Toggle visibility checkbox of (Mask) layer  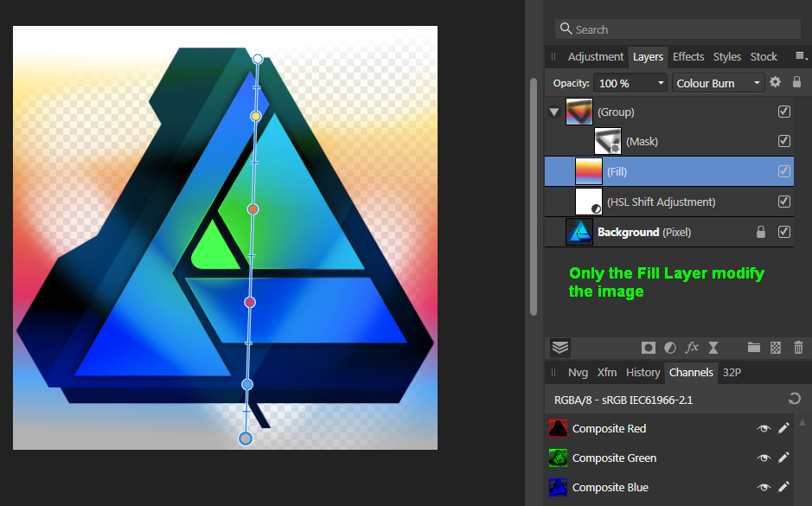click(x=784, y=141)
